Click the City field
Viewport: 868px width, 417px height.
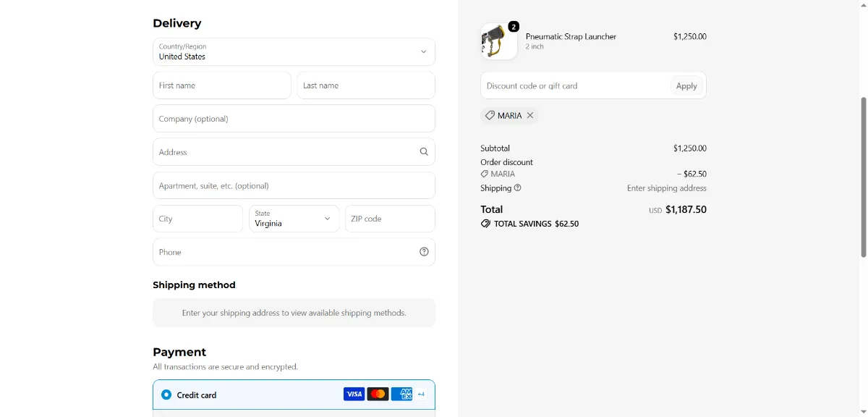coord(198,219)
